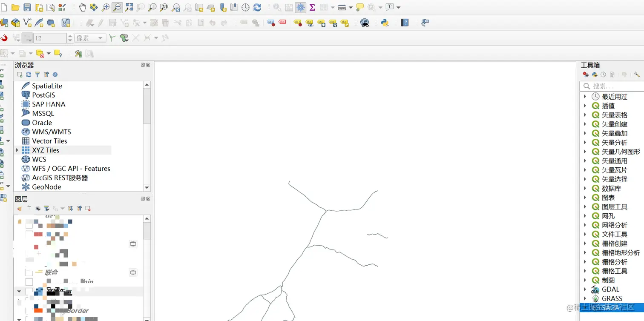The image size is (644, 321).
Task: Expand all items in Layers panel
Action: click(x=71, y=208)
